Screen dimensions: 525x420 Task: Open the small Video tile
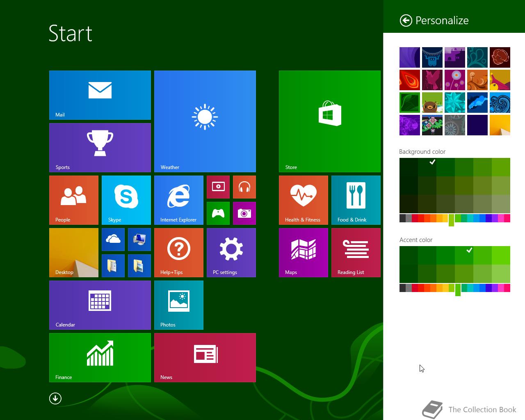coord(218,187)
